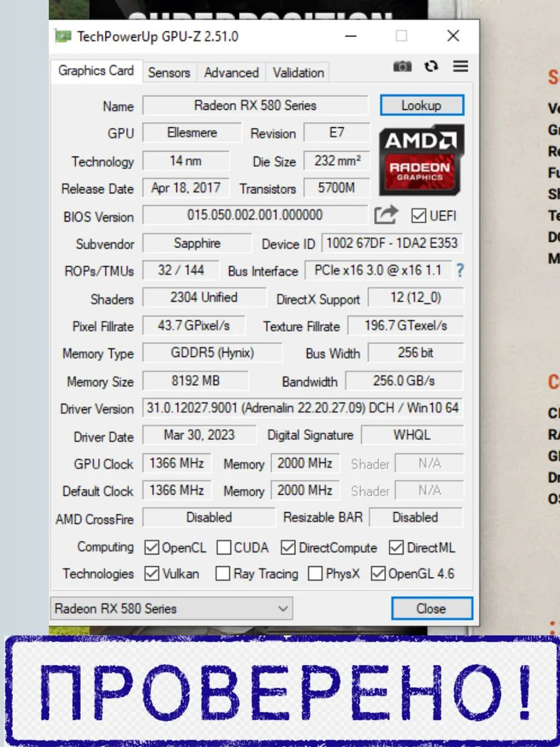Toggle the Vulkan checkbox

[152, 573]
